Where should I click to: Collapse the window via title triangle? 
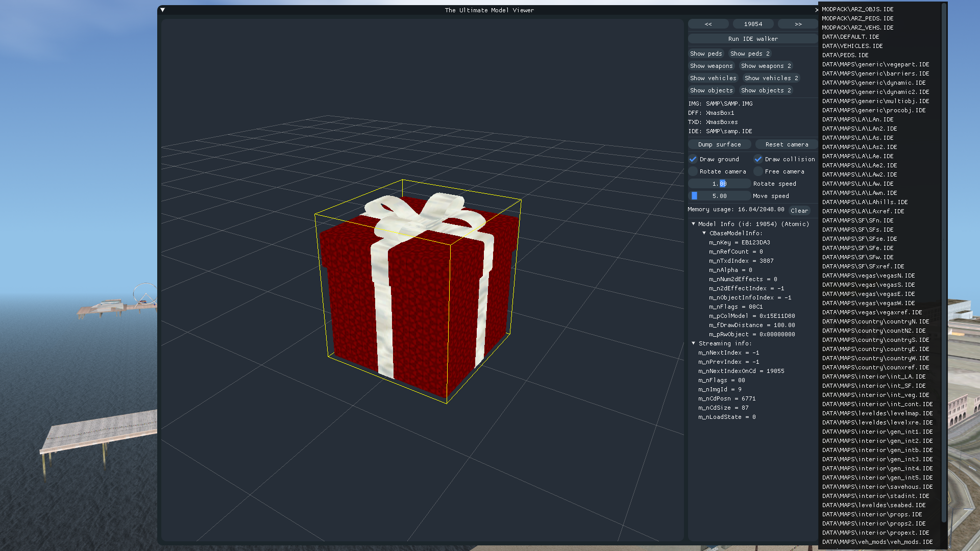tap(162, 10)
